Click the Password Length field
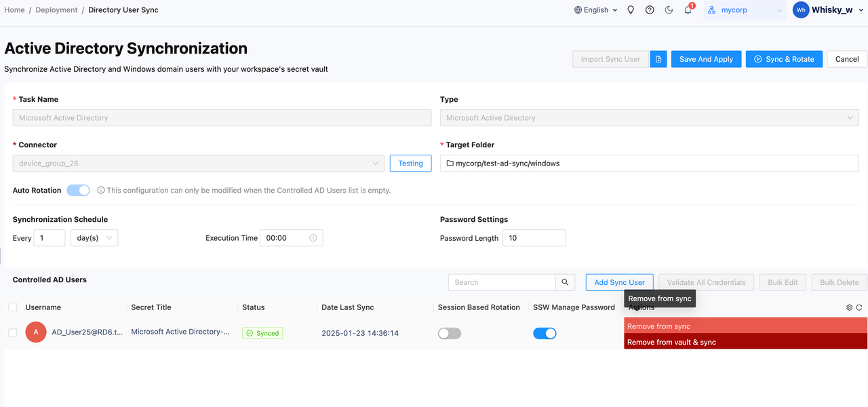This screenshot has height=407, width=868. click(534, 238)
